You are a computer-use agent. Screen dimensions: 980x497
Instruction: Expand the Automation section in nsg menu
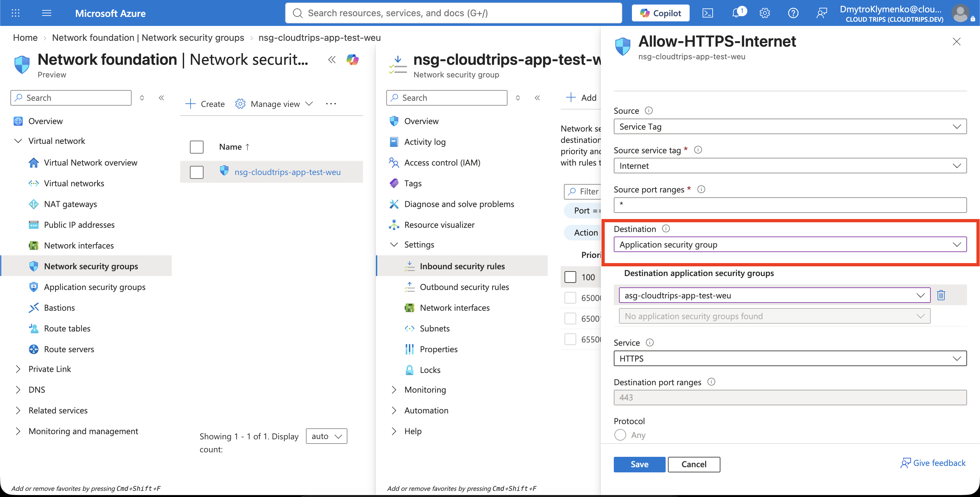point(394,410)
